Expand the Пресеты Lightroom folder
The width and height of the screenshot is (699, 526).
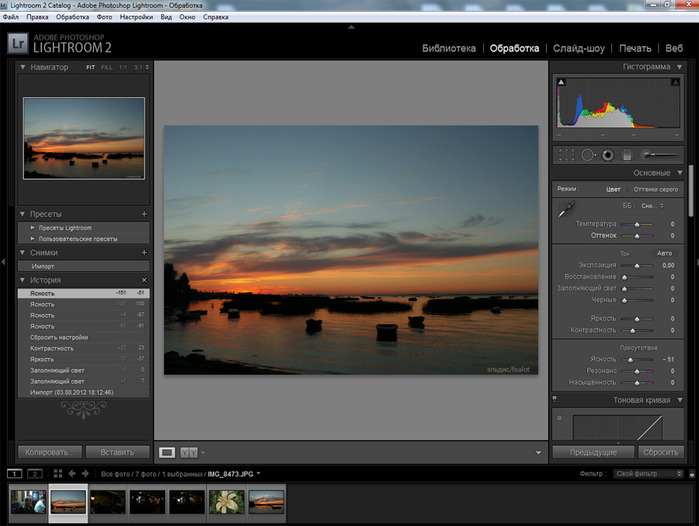33,228
